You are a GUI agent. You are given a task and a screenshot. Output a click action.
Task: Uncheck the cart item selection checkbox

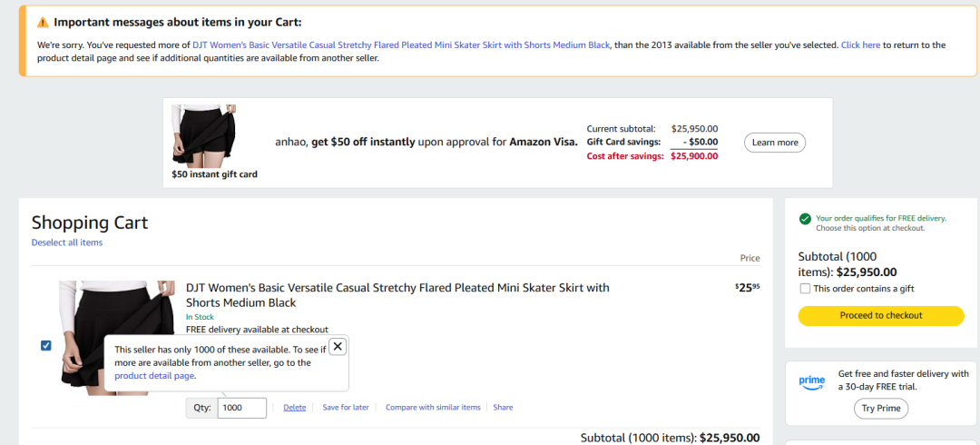[46, 345]
